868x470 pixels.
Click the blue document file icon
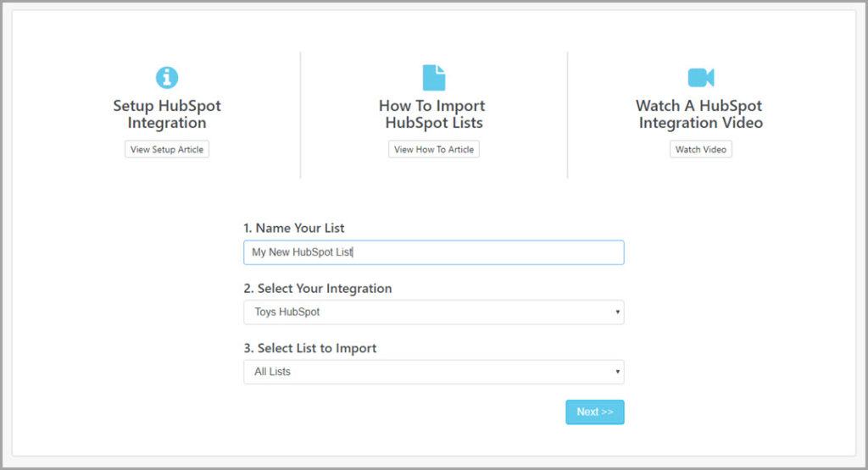click(434, 77)
